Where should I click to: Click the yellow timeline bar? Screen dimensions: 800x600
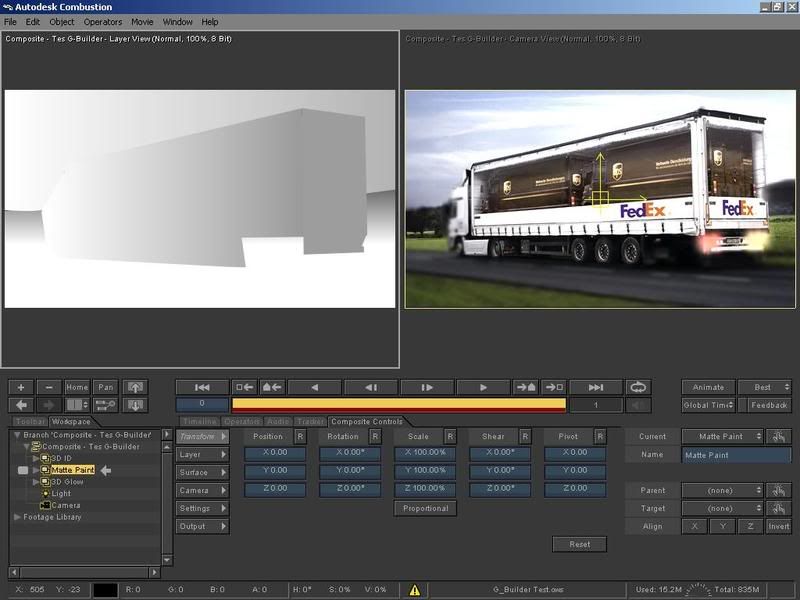click(398, 405)
